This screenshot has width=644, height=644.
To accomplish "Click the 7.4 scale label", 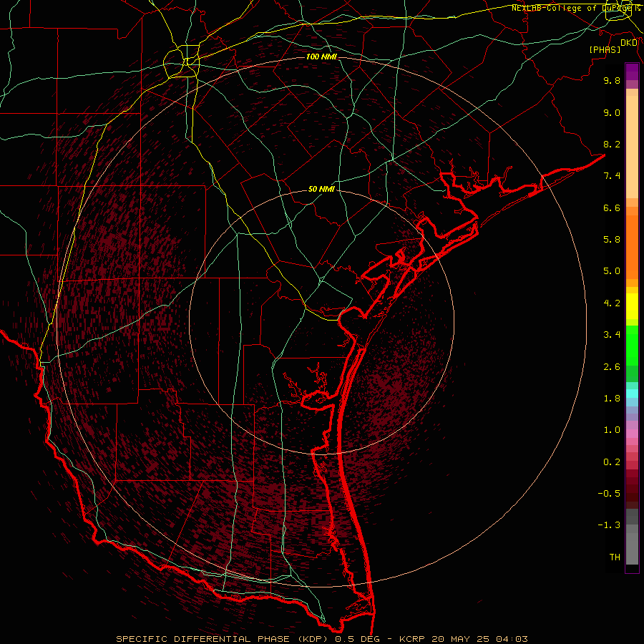I will [612, 176].
